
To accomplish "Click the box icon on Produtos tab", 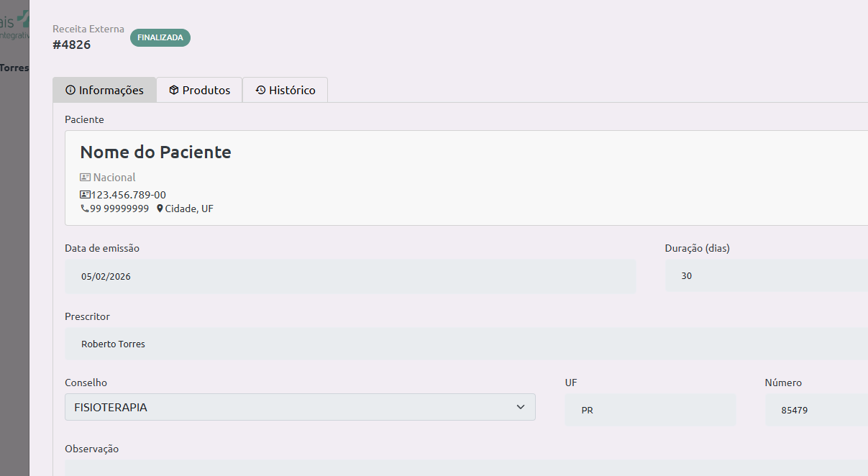I will click(174, 91).
